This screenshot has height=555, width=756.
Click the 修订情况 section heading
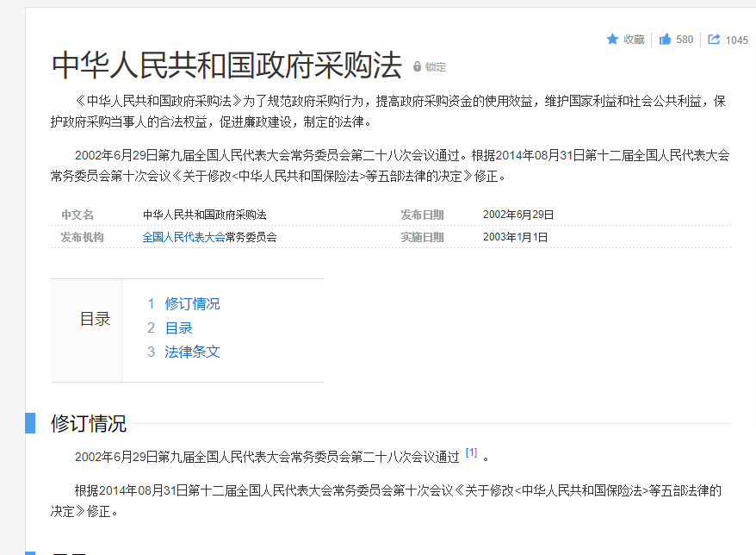point(89,423)
